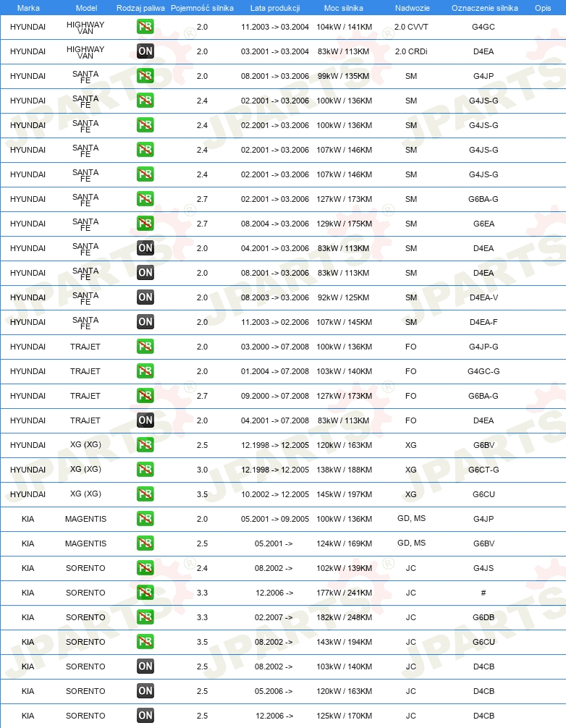Click ON diesel icon in Sorento 103kW row

point(145,666)
